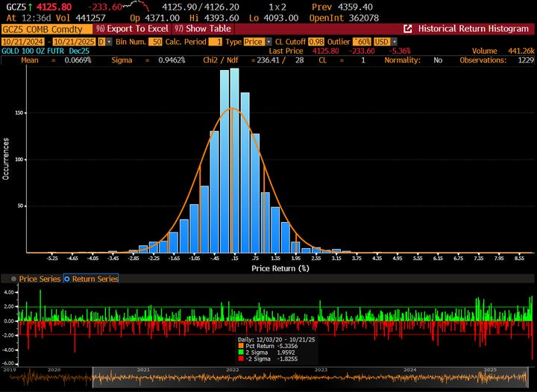The image size is (537, 392).
Task: Open the periodicity D dropdown
Action: [x=104, y=40]
